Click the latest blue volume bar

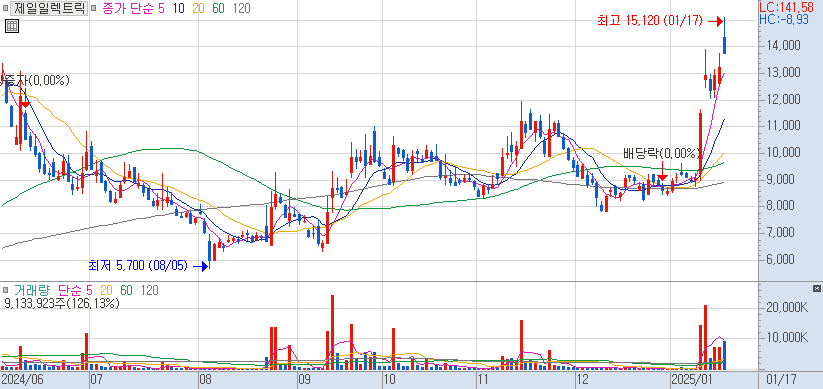click(x=724, y=356)
